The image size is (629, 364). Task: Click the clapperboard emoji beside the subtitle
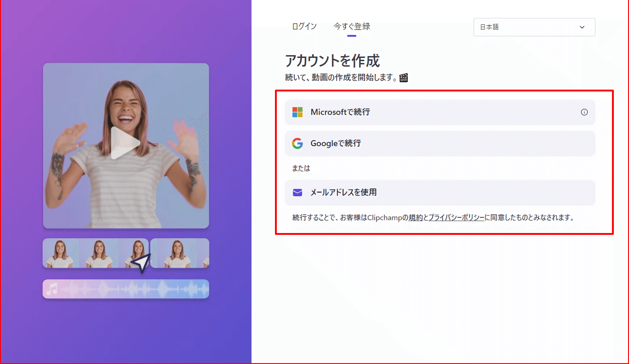pyautogui.click(x=404, y=78)
